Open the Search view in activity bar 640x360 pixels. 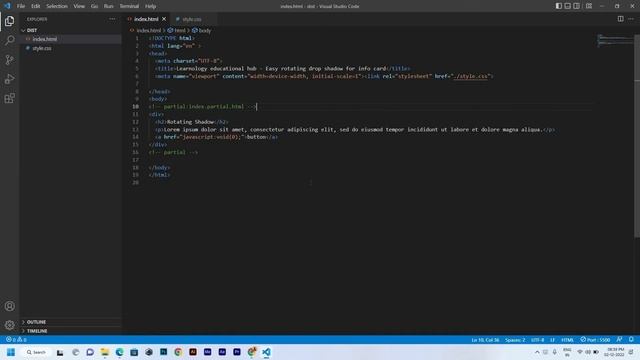pos(9,40)
